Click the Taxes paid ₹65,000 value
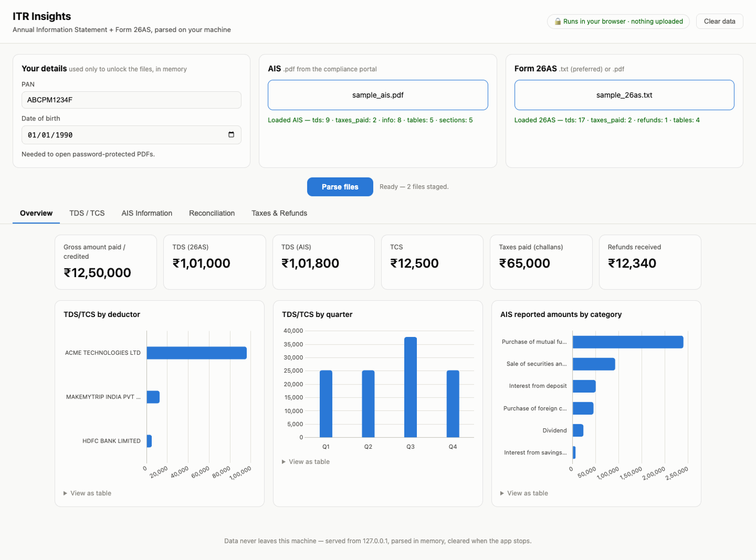The height and width of the screenshot is (560, 756). point(524,264)
